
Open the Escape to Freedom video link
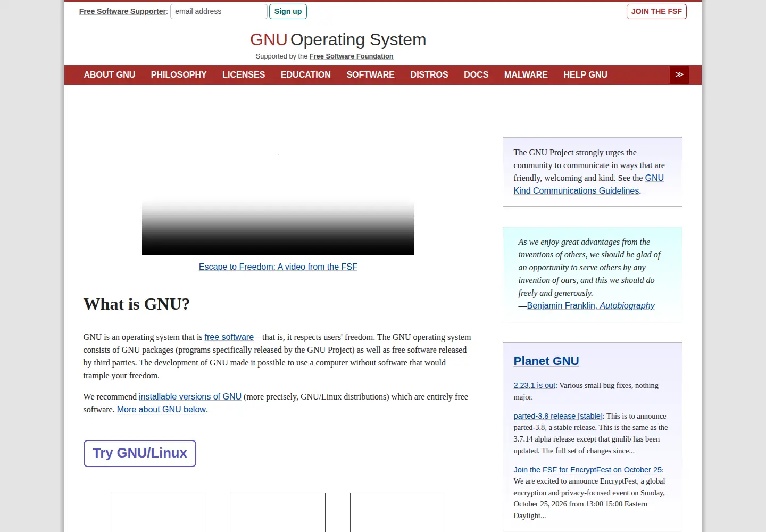coord(278,267)
